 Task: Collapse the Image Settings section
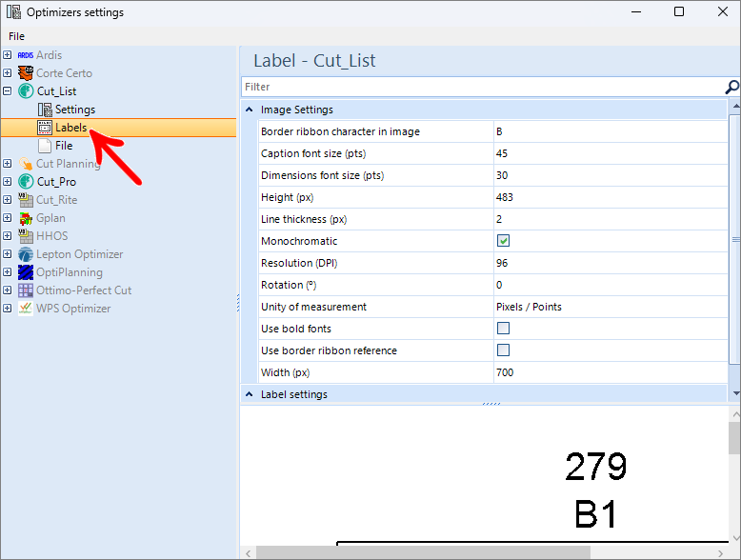tap(249, 110)
